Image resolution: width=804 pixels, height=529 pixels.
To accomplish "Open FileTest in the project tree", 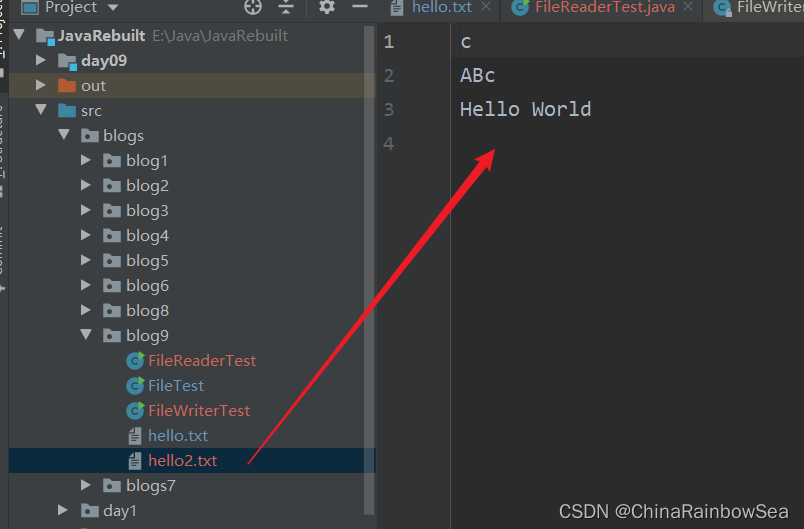I will point(176,385).
